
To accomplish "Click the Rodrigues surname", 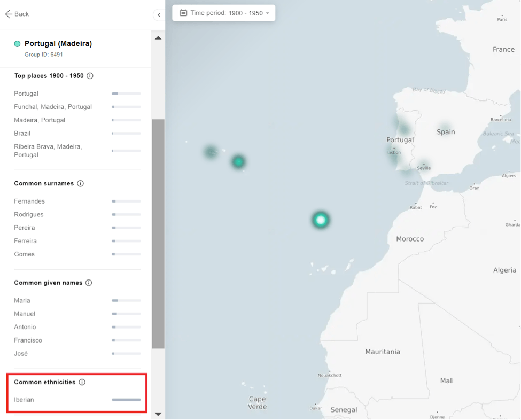I will pyautogui.click(x=28, y=214).
